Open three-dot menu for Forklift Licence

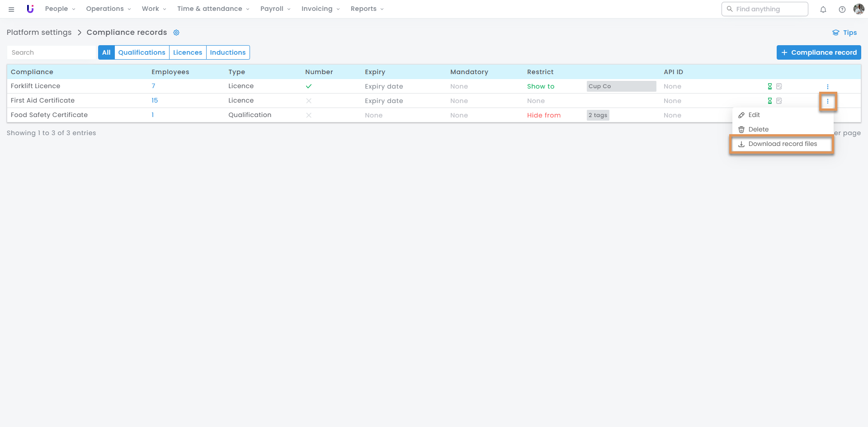pyautogui.click(x=827, y=86)
